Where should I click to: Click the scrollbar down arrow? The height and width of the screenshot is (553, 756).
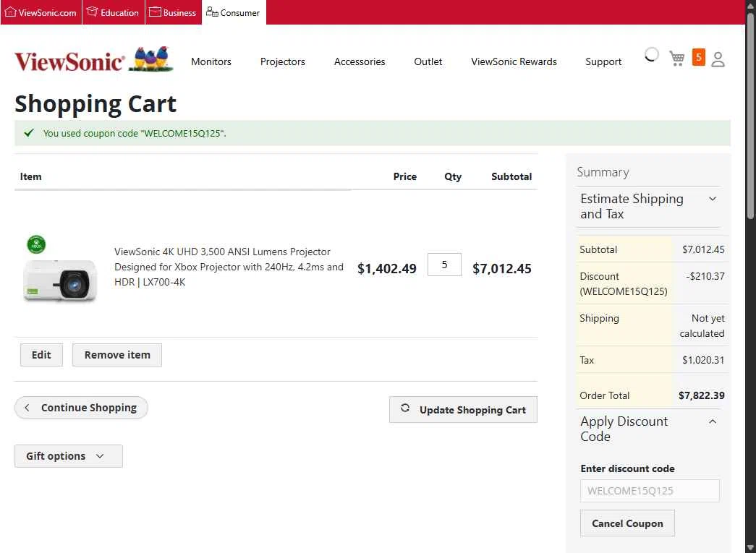pos(751,548)
